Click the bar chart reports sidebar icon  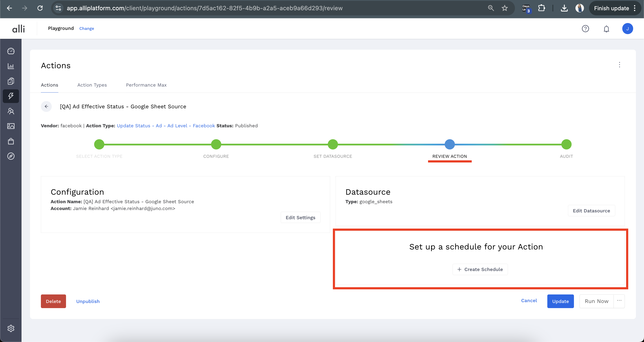pos(11,66)
